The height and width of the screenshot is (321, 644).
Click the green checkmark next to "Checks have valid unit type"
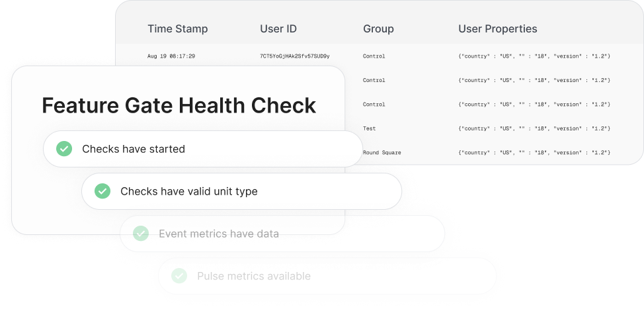coord(102,191)
